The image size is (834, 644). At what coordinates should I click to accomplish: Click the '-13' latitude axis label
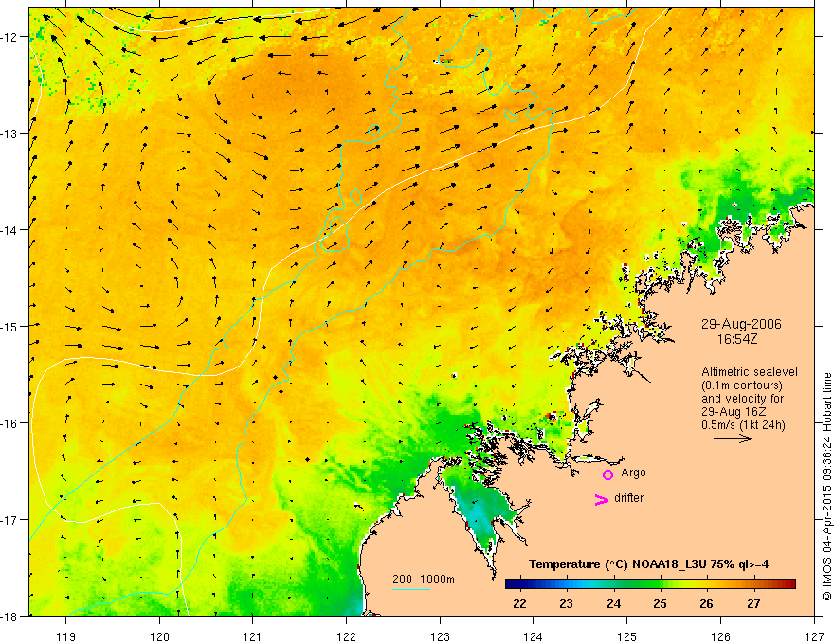[10, 134]
